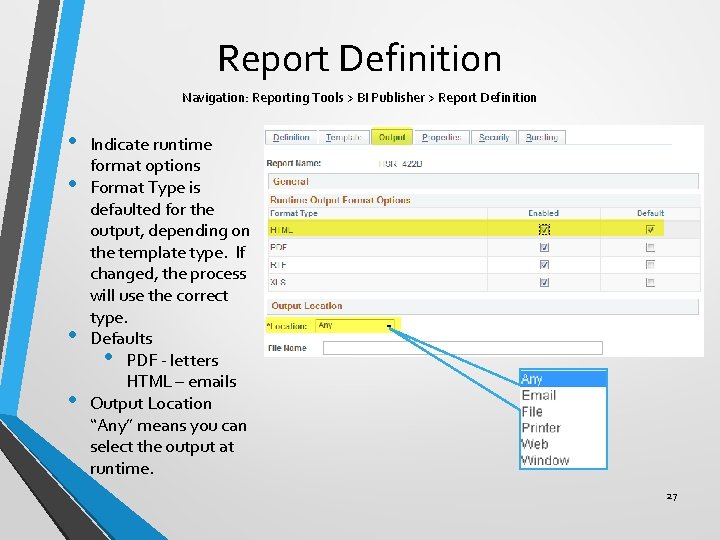Click the 'PDF - letters' bullet text
The width and height of the screenshot is (720, 540).
(173, 360)
